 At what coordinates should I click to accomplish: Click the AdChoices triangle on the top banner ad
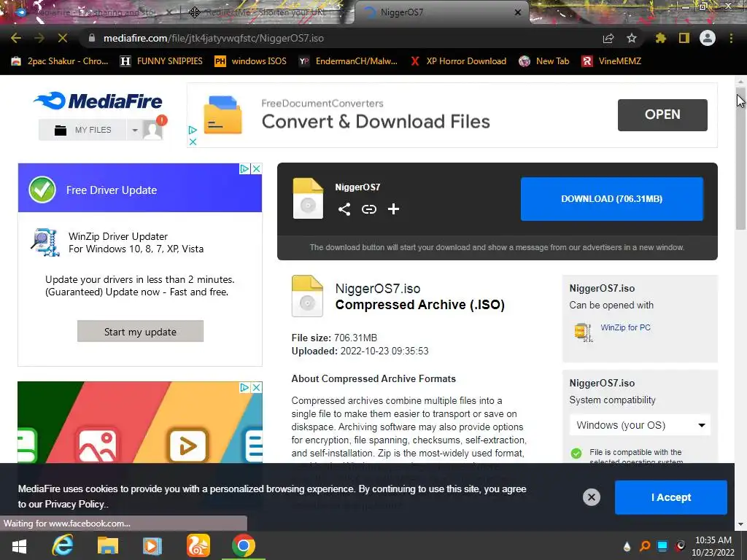point(193,130)
